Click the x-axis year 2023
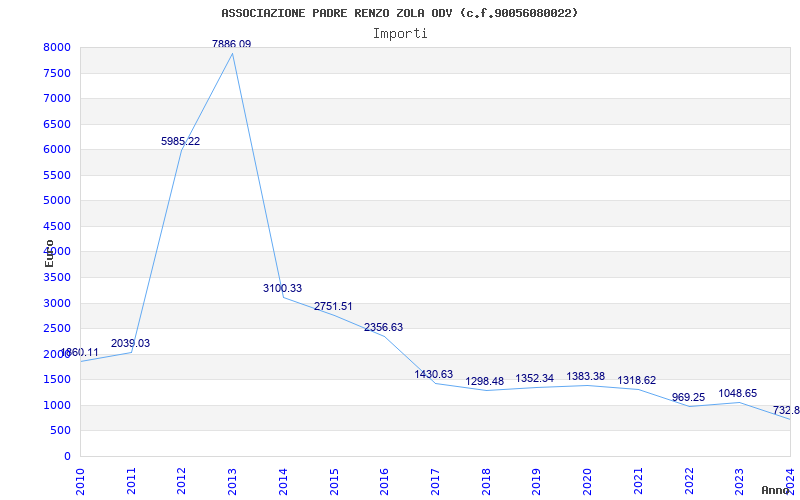The height and width of the screenshot is (500, 800). click(739, 482)
